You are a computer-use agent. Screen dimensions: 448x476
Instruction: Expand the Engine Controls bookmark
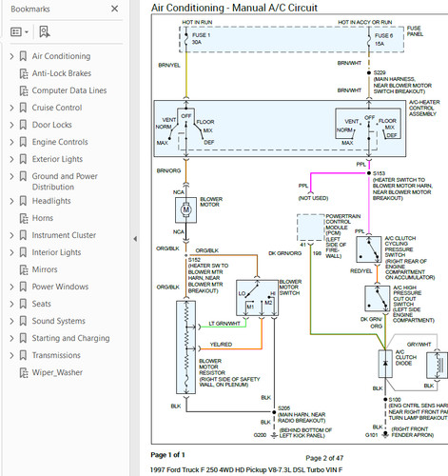(x=11, y=142)
